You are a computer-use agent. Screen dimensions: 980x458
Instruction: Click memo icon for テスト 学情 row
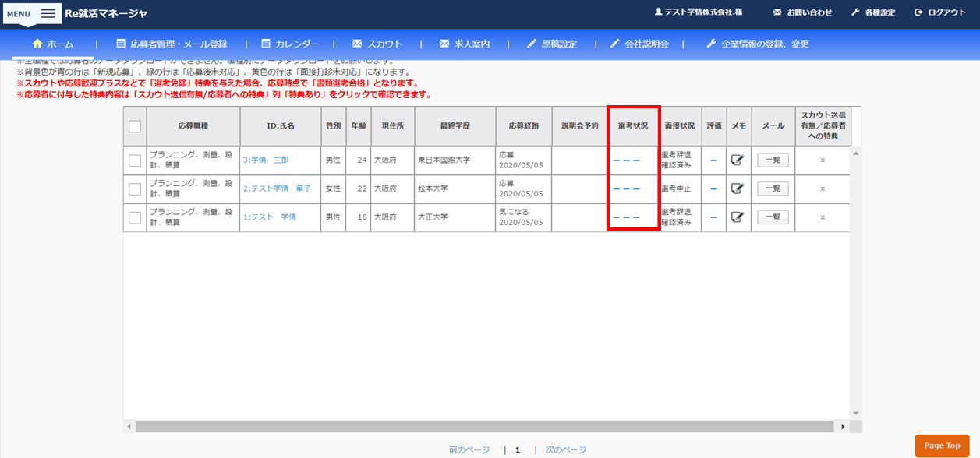coord(738,217)
